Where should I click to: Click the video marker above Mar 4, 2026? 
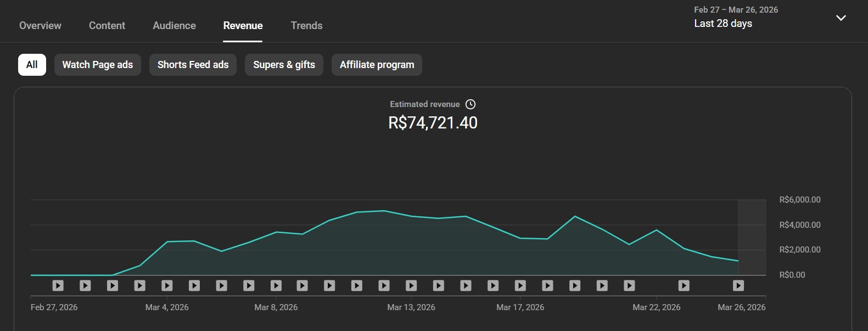pyautogui.click(x=167, y=285)
